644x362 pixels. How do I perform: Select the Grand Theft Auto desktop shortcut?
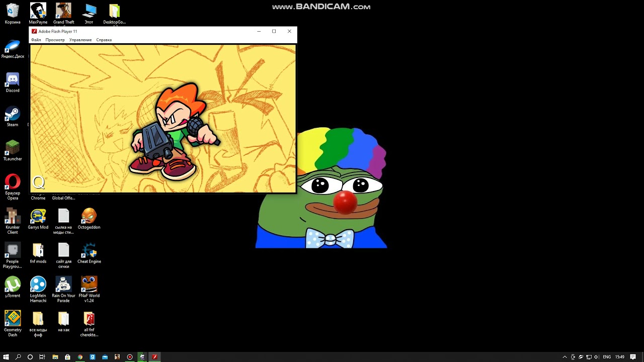[63, 14]
